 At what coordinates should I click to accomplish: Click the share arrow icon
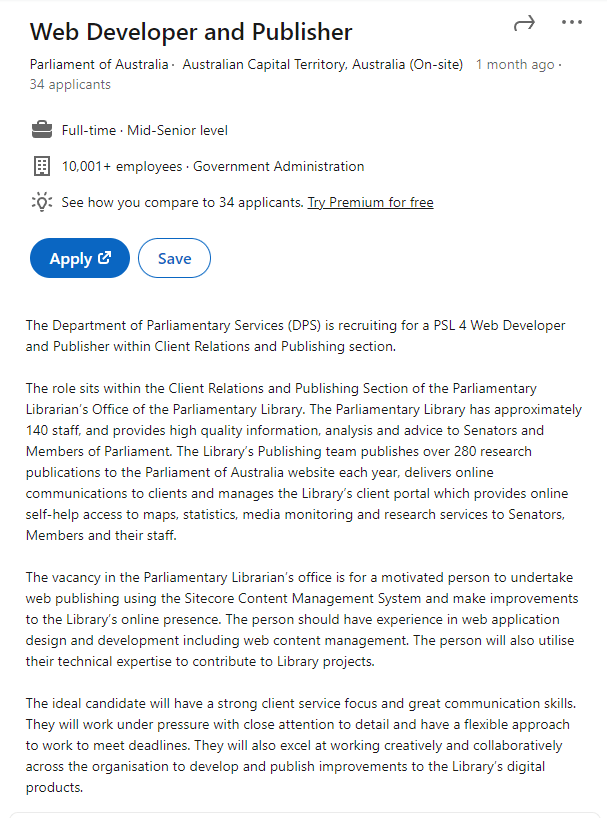(523, 23)
